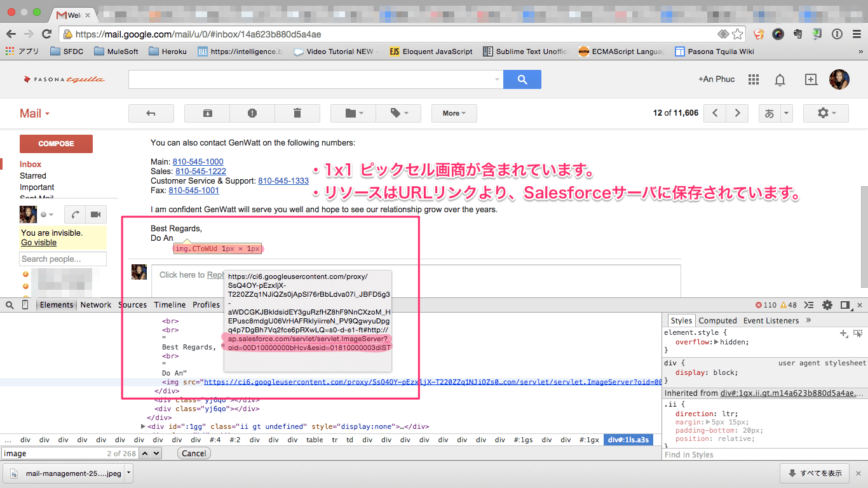
Task: Toggle DevTools device mode icon
Action: point(25,305)
